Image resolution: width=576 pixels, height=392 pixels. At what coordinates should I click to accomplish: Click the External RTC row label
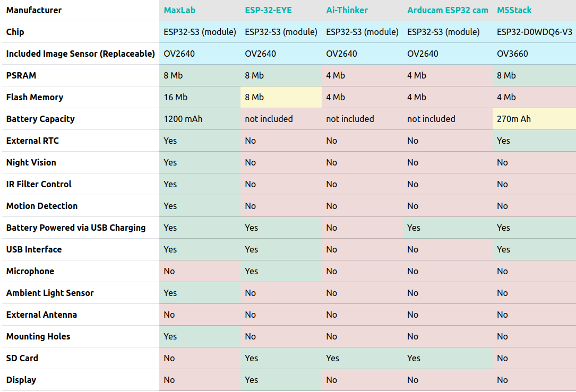pos(32,141)
